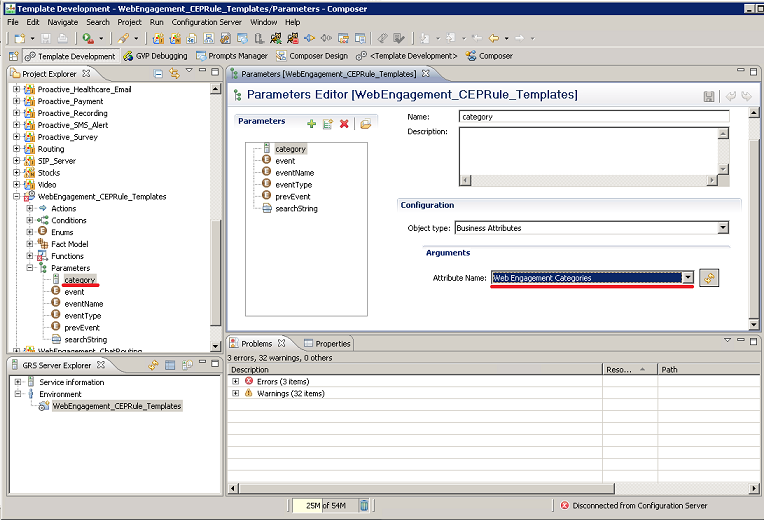Click into the Name text field
The width and height of the screenshot is (764, 520).
point(592,116)
